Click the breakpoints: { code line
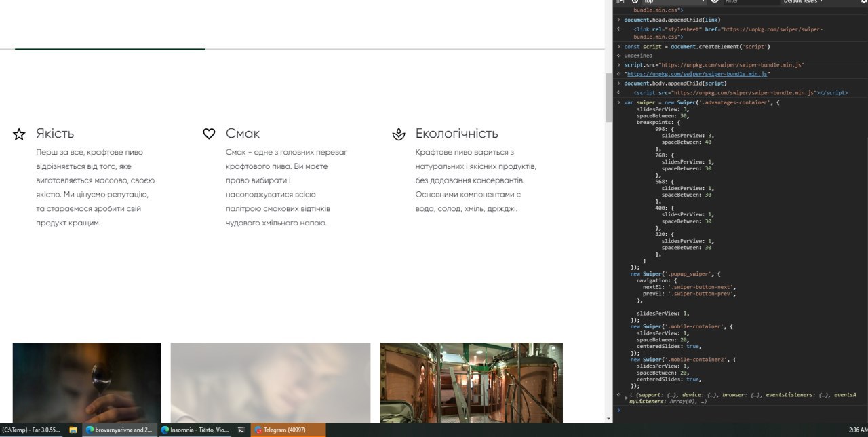Image resolution: width=868 pixels, height=437 pixels. [x=658, y=122]
